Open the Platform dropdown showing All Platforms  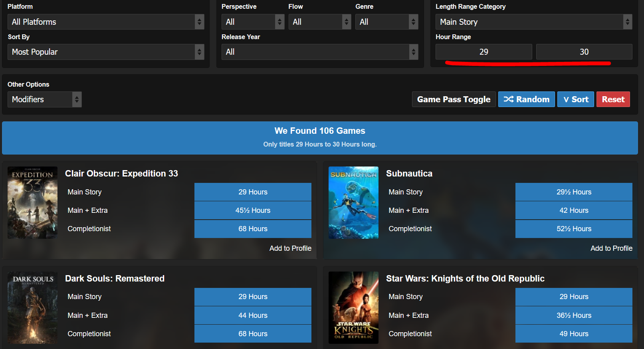pyautogui.click(x=106, y=22)
